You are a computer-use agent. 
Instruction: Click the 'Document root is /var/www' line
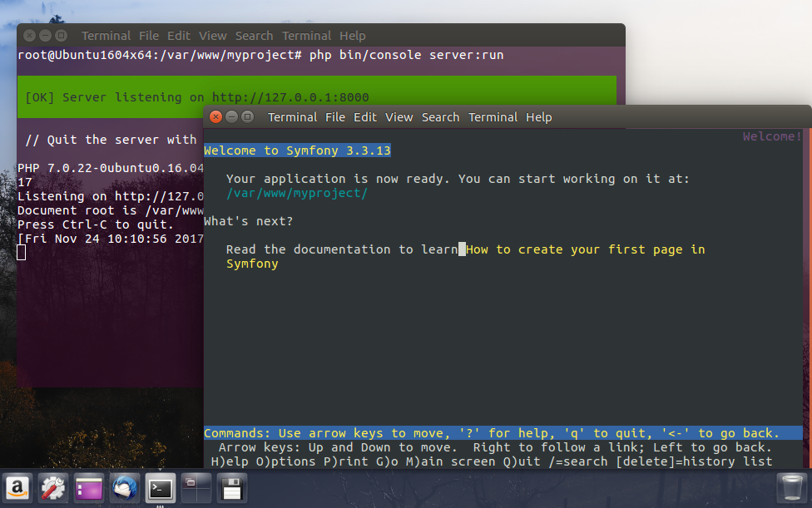click(111, 210)
